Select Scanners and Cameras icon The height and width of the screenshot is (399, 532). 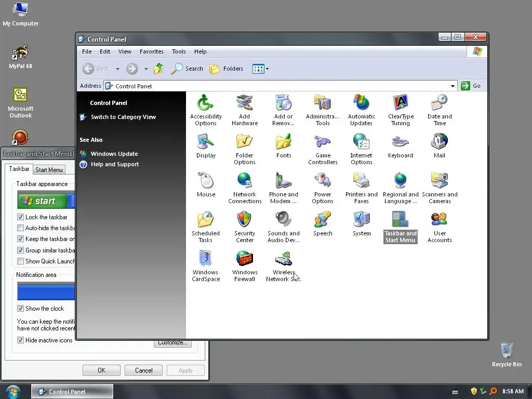point(440,180)
